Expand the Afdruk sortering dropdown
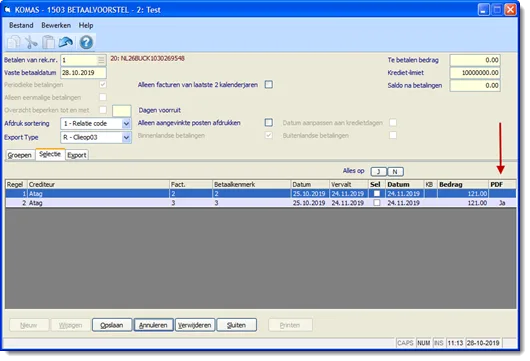This screenshot has height=361, width=530. [x=126, y=124]
